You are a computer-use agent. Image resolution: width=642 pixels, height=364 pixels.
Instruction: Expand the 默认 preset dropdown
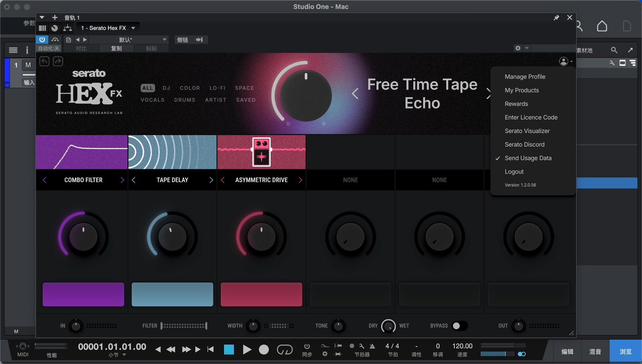point(164,40)
